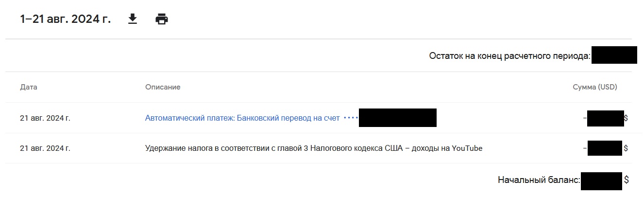This screenshot has height=217, width=644.
Task: Print the transactions report
Action: [x=162, y=19]
